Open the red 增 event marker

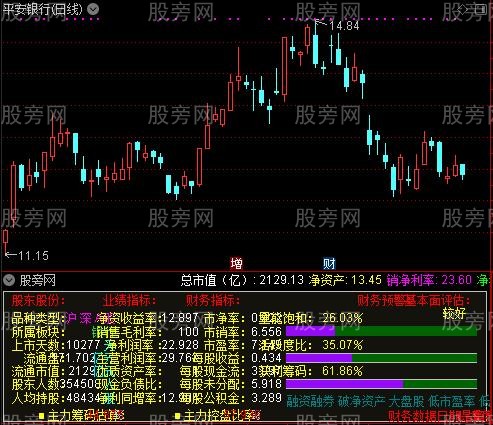236,264
